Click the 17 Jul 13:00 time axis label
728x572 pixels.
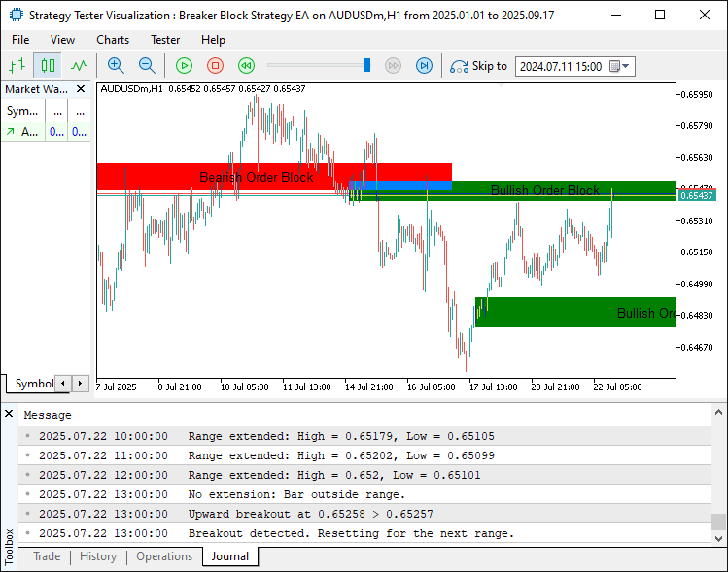(493, 387)
